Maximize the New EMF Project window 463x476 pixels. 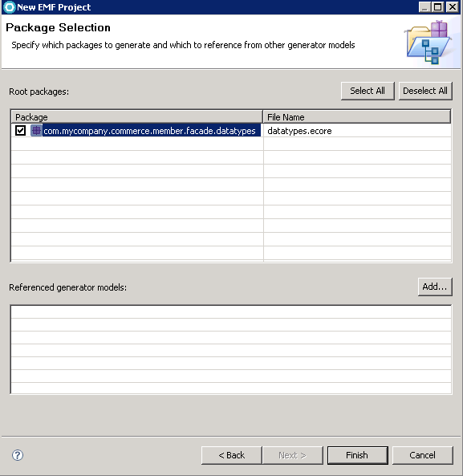[438, 7]
